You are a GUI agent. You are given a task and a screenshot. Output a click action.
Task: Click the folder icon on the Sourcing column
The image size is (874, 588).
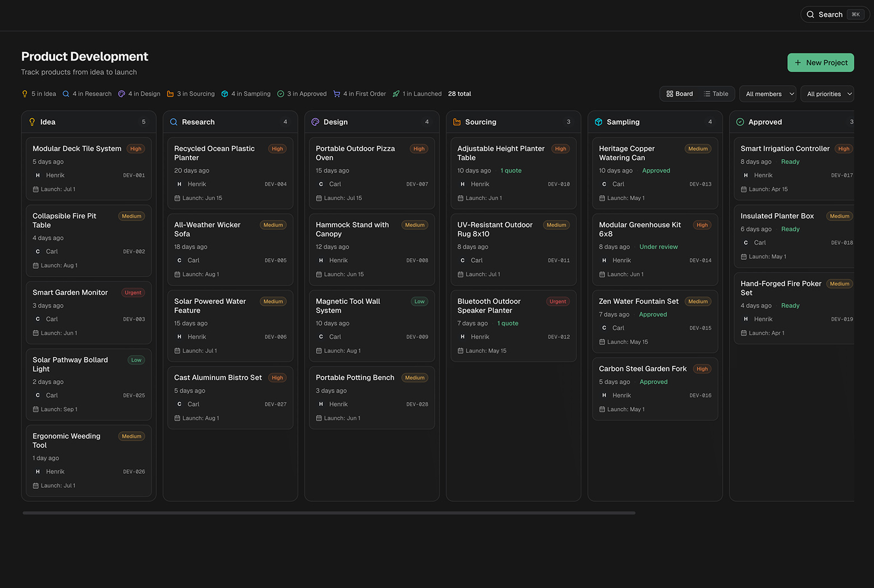click(x=457, y=122)
